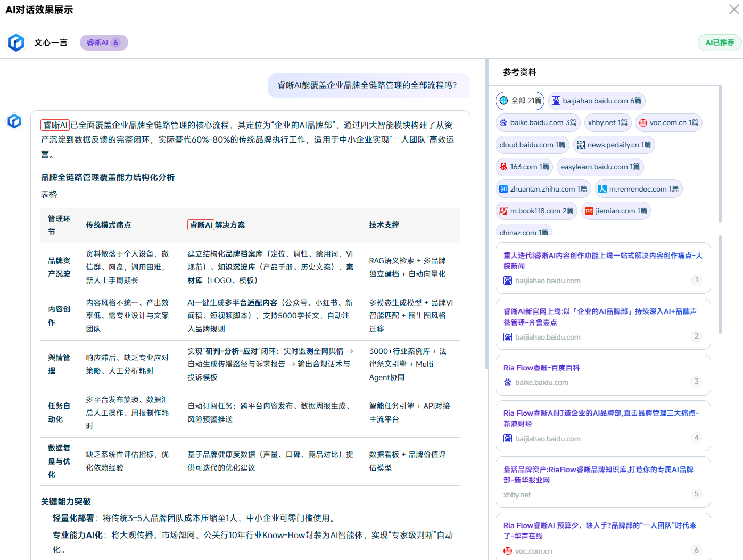
Task: Click the chat panel vertical scrollbar
Action: [486, 214]
